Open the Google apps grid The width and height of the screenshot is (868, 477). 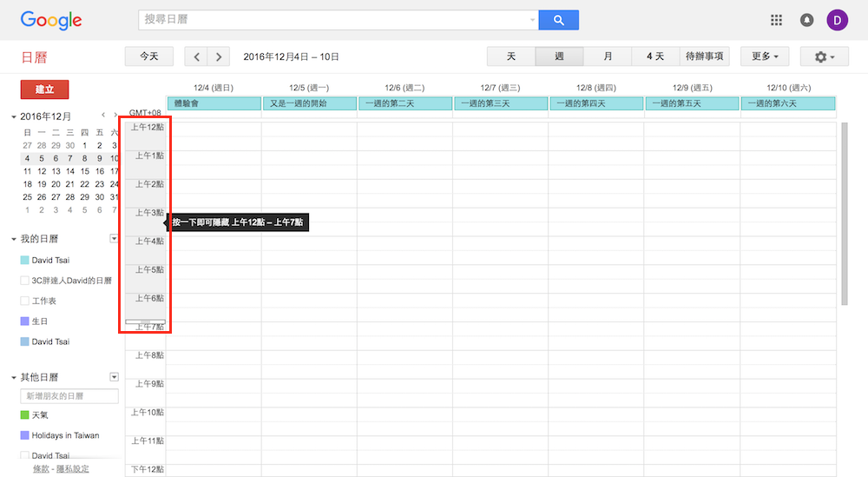click(x=777, y=20)
